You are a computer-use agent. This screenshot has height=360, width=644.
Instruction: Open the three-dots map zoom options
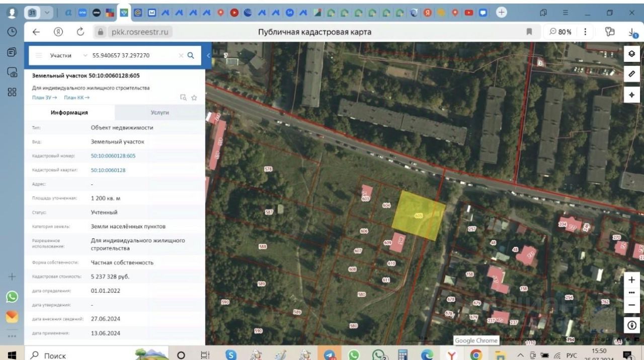[632, 293]
